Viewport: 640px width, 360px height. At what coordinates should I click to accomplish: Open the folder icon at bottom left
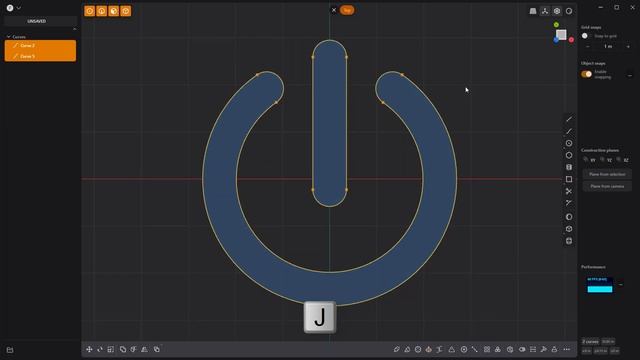point(10,350)
